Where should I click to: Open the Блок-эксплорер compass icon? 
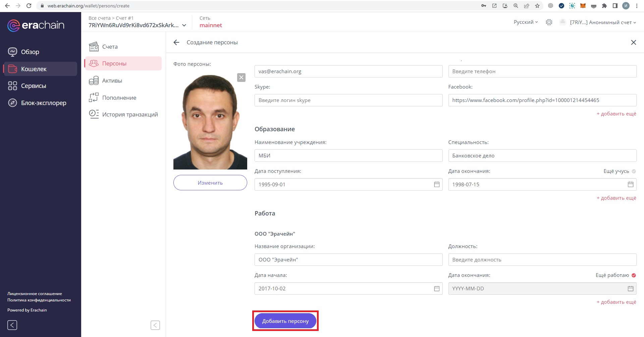coord(12,103)
